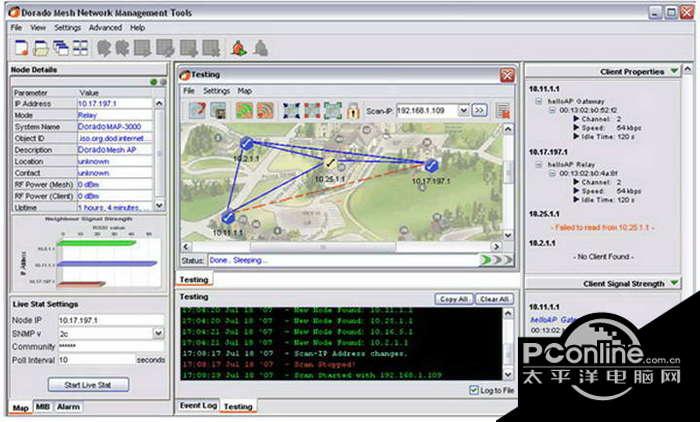
Task: Click the list icon right of Scan-IP go button
Action: (503, 111)
